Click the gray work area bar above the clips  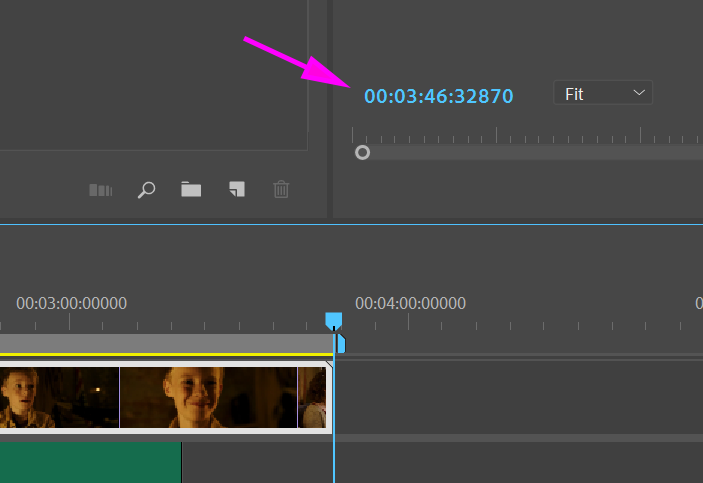(x=166, y=344)
